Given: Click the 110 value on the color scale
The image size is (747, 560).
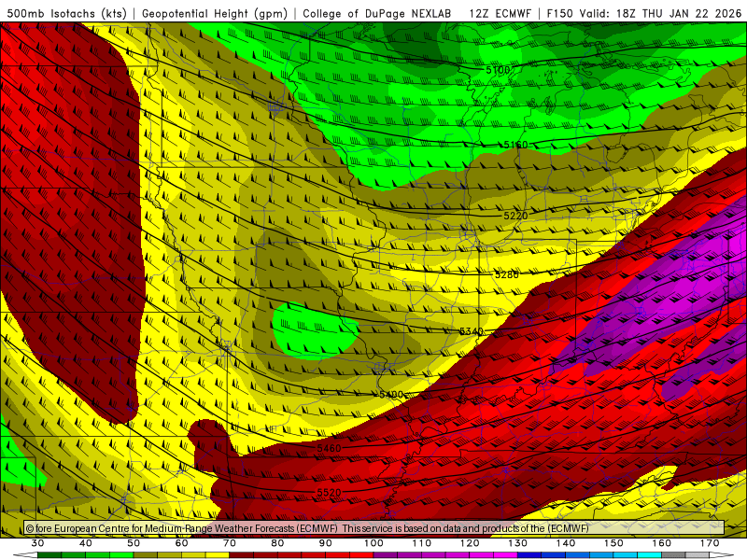Looking at the screenshot, I should [x=422, y=543].
